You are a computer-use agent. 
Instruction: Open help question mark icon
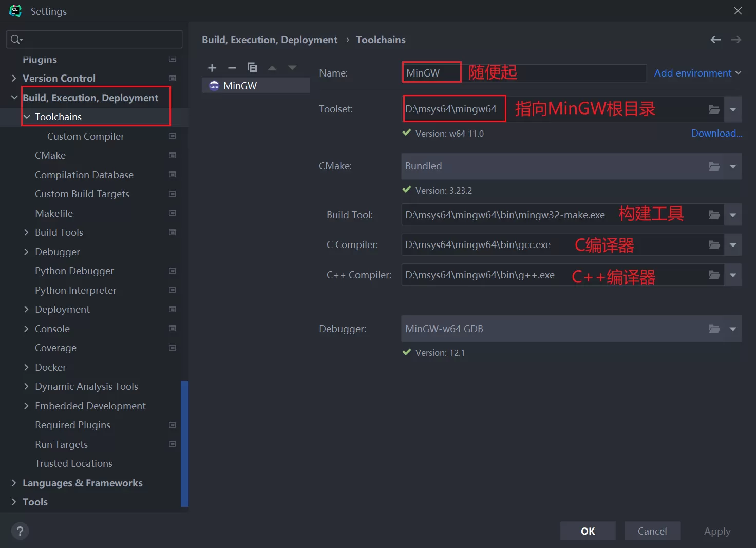(x=20, y=531)
